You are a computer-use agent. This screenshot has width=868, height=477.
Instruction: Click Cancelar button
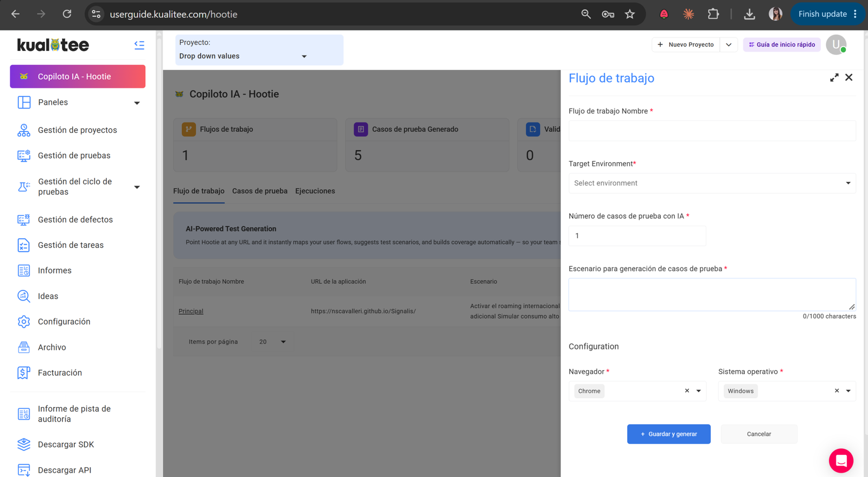759,434
